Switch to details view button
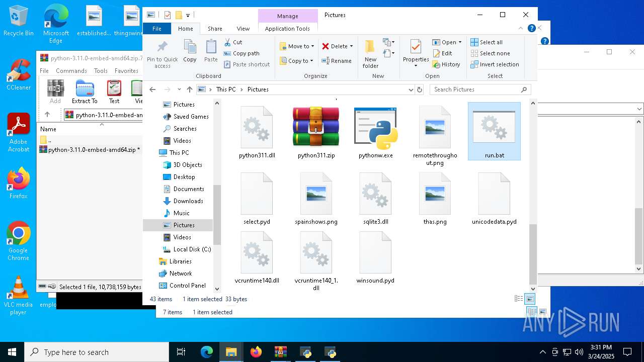 (519, 299)
